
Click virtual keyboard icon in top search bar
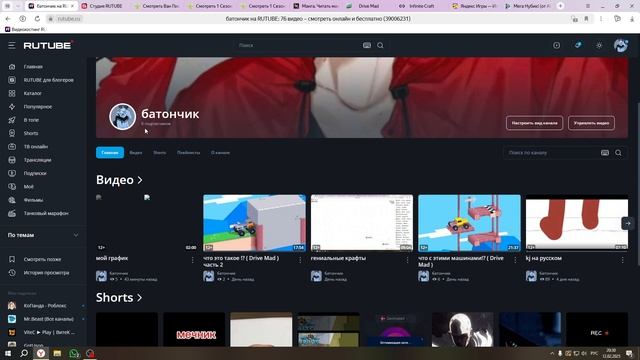coord(367,45)
